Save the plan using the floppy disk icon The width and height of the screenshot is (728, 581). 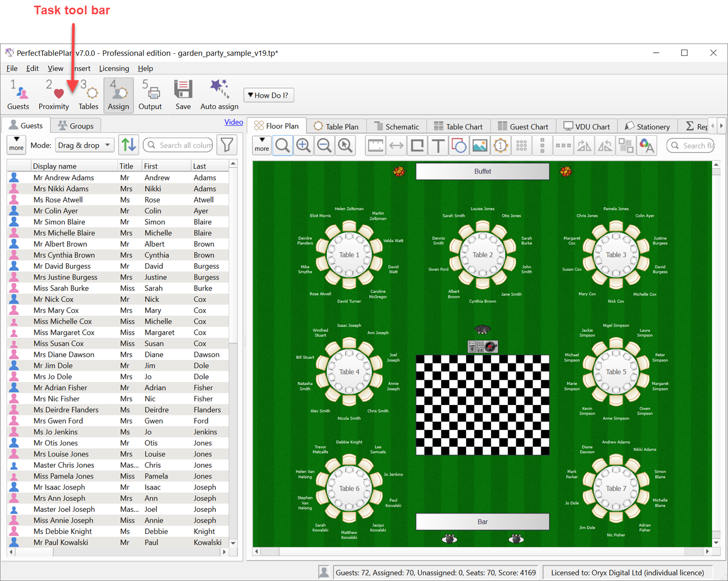(x=183, y=95)
